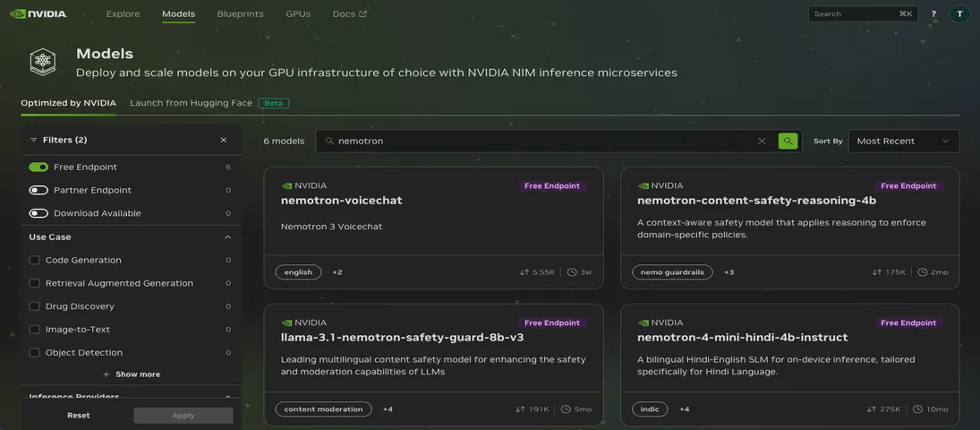
Task: Check the Object Detection checkbox
Action: coord(34,353)
